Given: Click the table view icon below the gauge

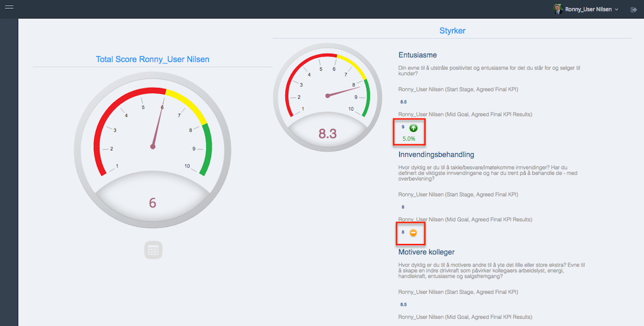Looking at the screenshot, I should click(x=153, y=250).
